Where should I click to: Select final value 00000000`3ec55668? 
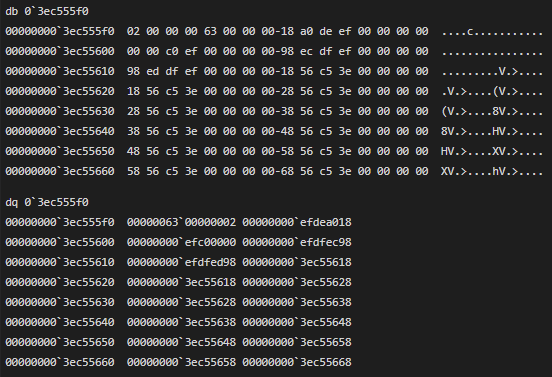click(x=297, y=362)
